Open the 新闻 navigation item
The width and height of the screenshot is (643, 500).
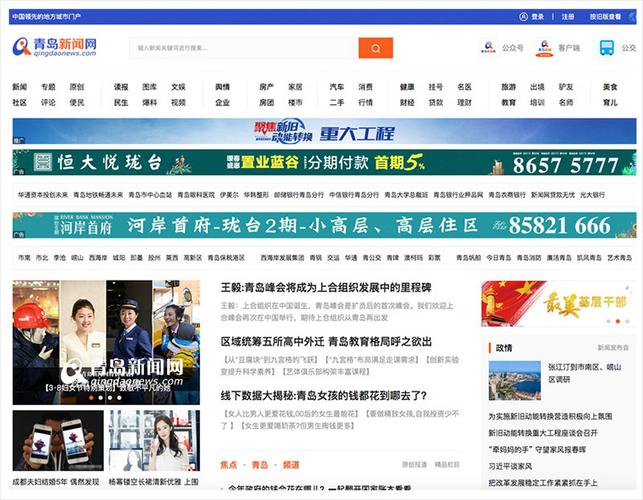click(20, 87)
